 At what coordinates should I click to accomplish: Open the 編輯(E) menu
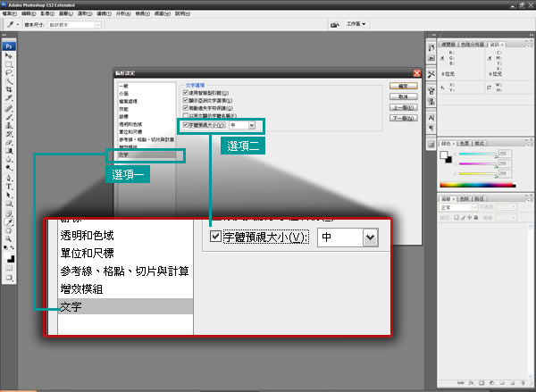(x=28, y=13)
